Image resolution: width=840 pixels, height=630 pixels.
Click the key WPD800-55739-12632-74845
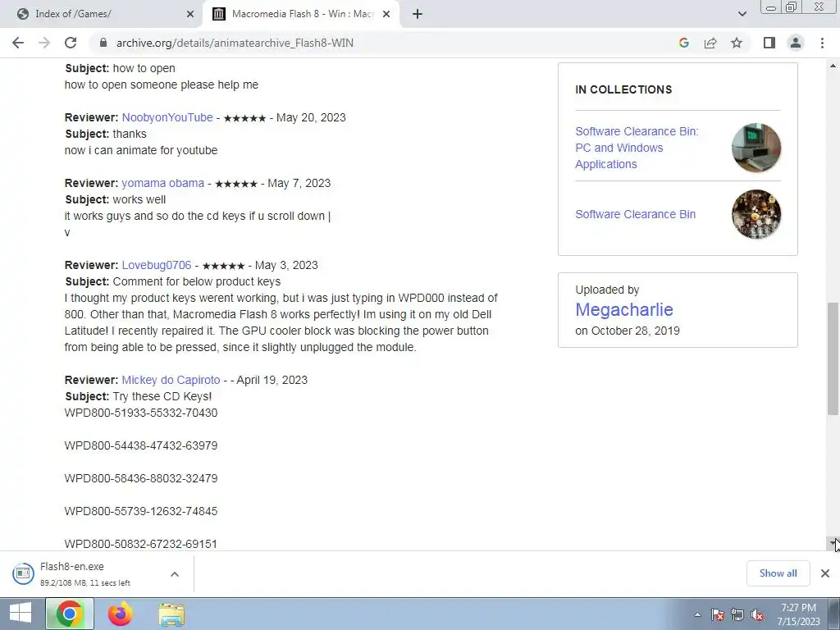141,510
